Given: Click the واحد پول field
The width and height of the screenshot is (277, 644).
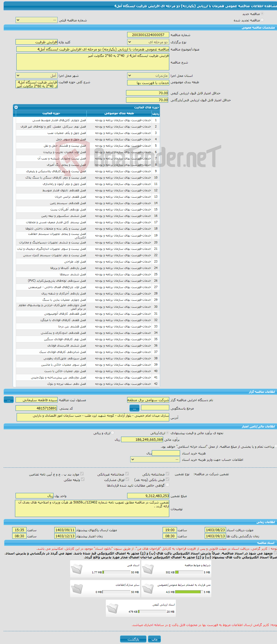Looking at the screenshot, I should (35, 496).
